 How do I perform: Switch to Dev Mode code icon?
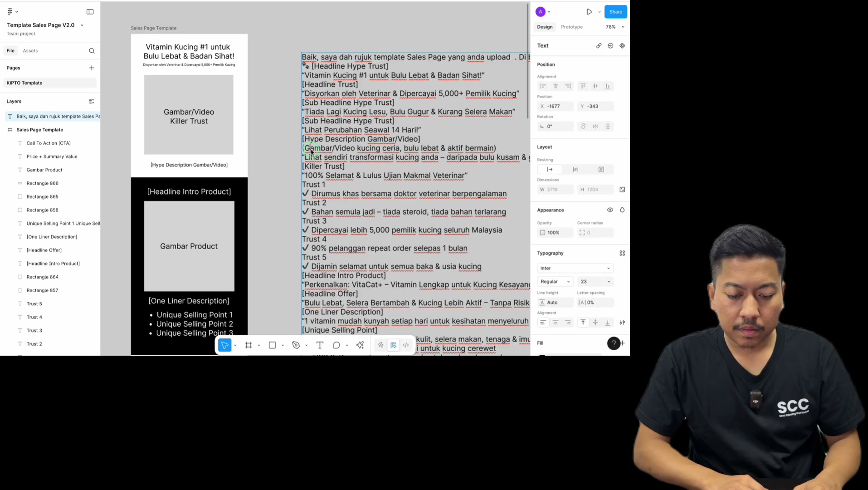[x=406, y=345]
